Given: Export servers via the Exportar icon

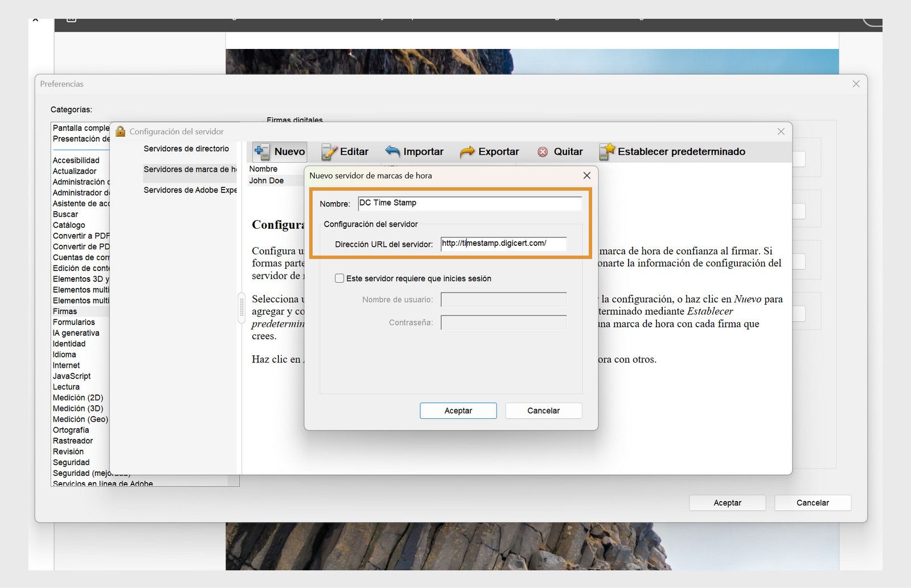Looking at the screenshot, I should point(469,151).
